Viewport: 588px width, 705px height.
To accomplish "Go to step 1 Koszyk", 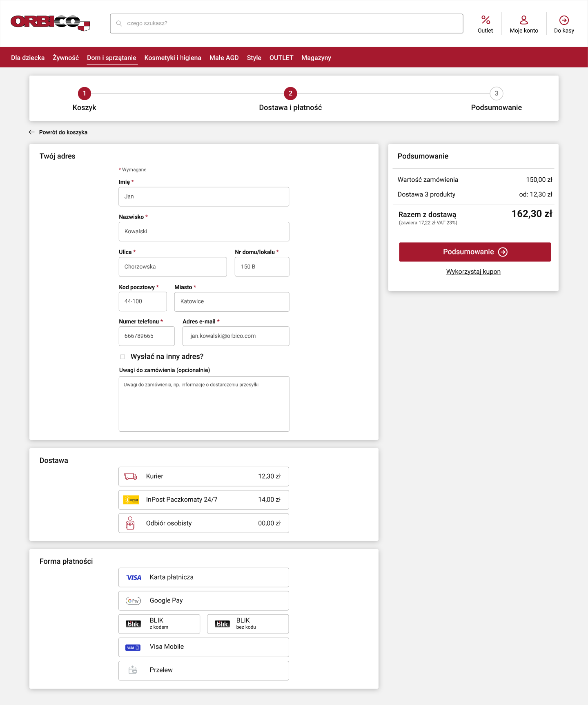I will point(85,94).
